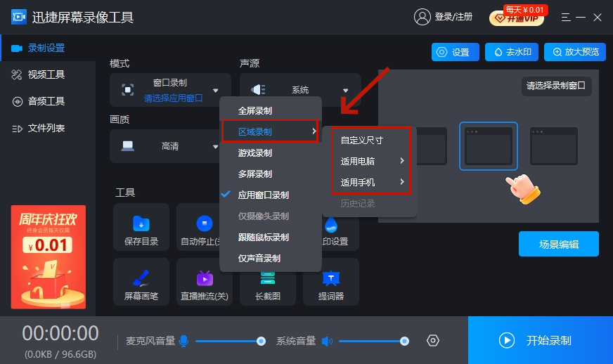This screenshot has width=613, height=364.
Task: Click the app logo icon in title bar
Action: point(19,17)
